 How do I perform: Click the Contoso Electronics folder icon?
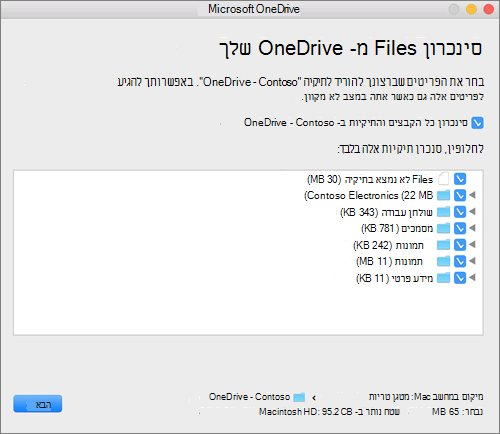tap(444, 195)
